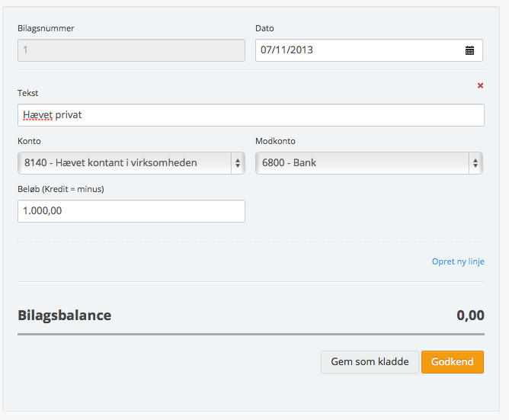Image resolution: width=509 pixels, height=420 pixels.
Task: Click the greyed-out Bilagsnummer field
Action: click(131, 50)
